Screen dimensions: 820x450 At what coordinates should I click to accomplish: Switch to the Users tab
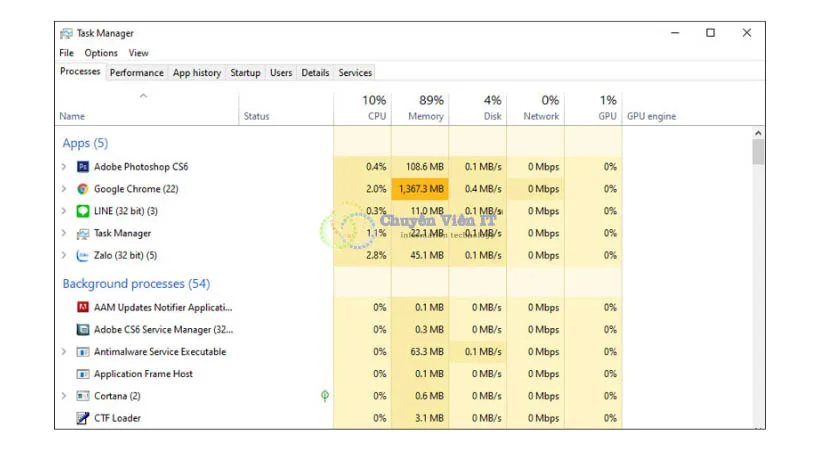click(281, 73)
